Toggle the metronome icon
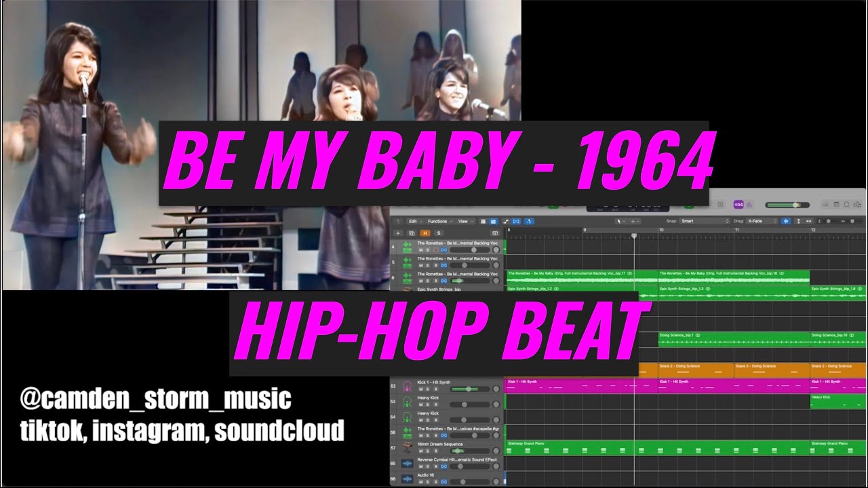The image size is (868, 488). point(749,205)
